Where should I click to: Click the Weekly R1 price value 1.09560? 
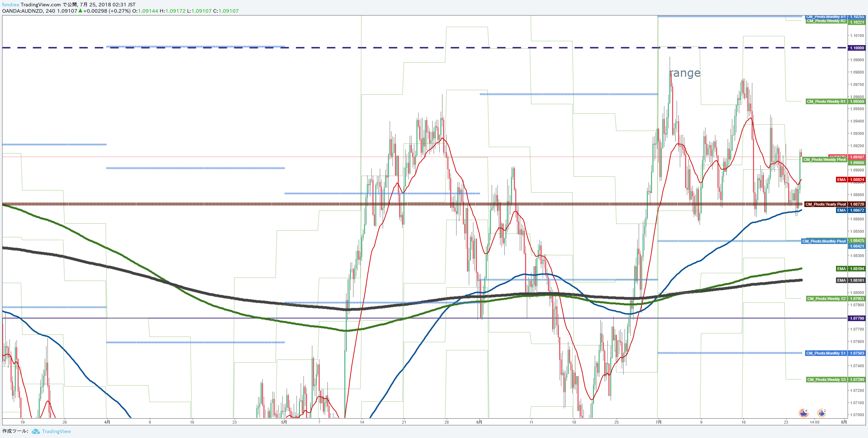click(x=857, y=101)
